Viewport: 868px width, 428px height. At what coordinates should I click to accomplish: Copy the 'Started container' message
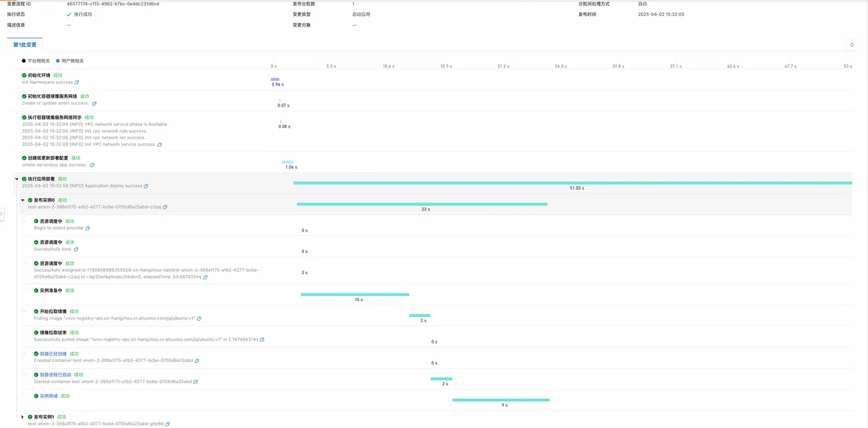point(195,382)
